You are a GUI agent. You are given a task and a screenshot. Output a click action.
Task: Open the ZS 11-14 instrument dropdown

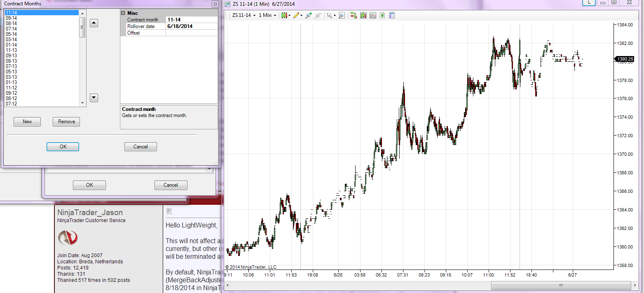(244, 15)
